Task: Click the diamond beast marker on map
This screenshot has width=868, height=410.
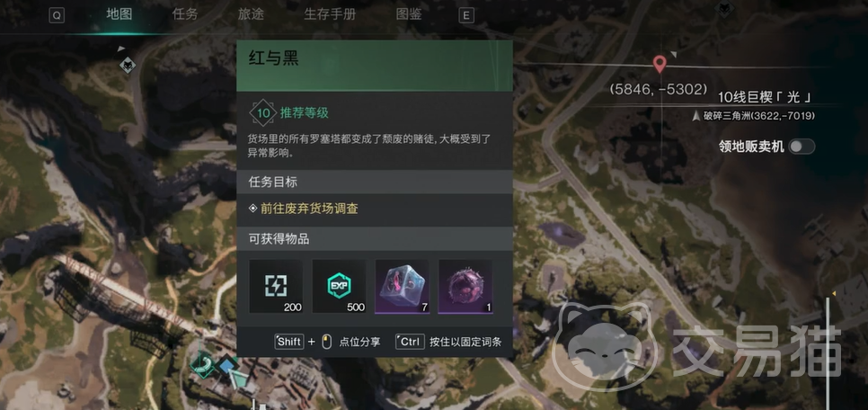Action: (128, 66)
